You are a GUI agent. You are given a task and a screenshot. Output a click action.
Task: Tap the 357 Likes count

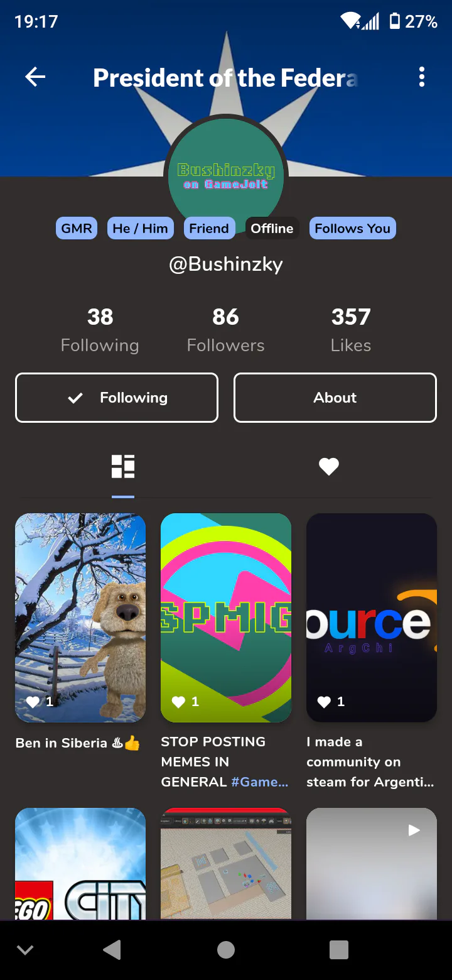[x=351, y=330]
